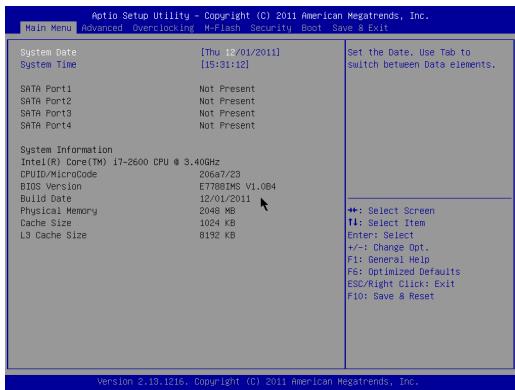This screenshot has height=390, width=515.
Task: Click the Select Item arrows hint
Action: click(x=386, y=223)
